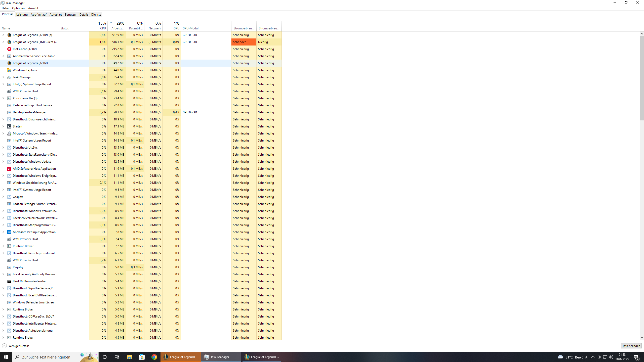
Task: Open Microsoft Store from the taskbar
Action: [142, 357]
